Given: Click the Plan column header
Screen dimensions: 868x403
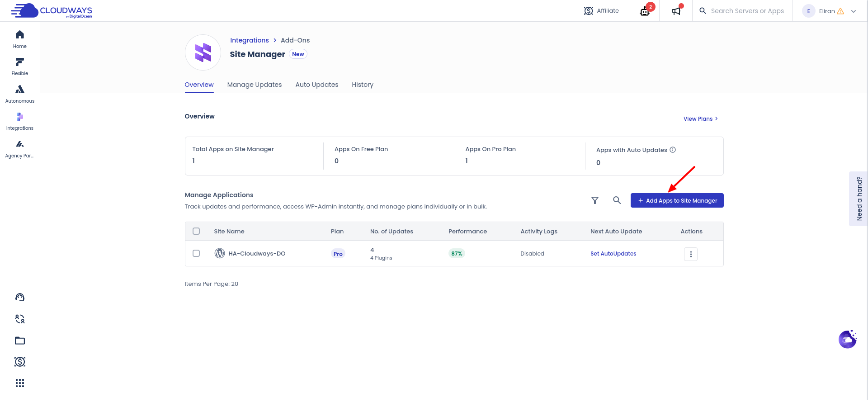Looking at the screenshot, I should pyautogui.click(x=337, y=231).
